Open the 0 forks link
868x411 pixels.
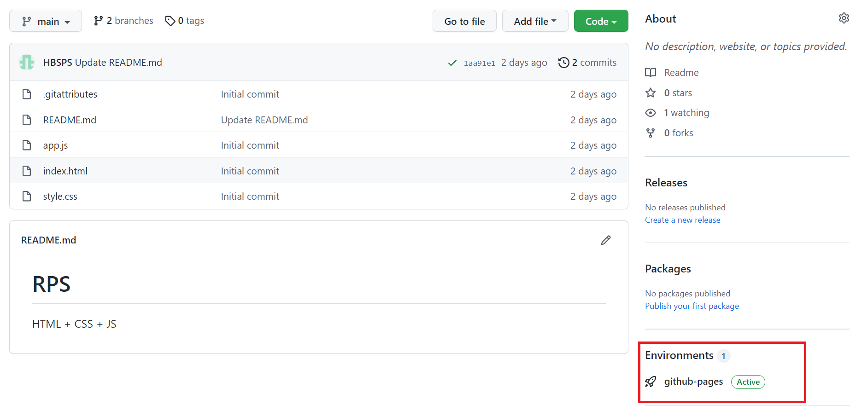coord(678,133)
